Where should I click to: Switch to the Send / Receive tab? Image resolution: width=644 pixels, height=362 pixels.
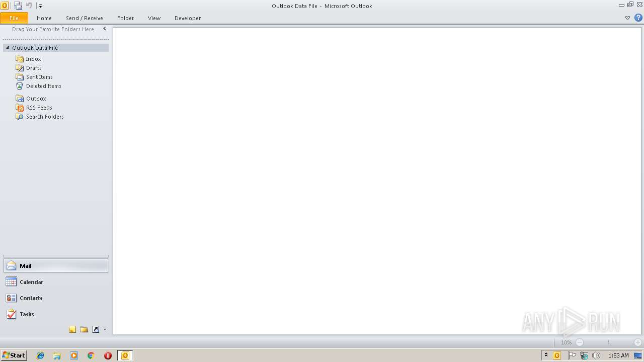(x=85, y=18)
